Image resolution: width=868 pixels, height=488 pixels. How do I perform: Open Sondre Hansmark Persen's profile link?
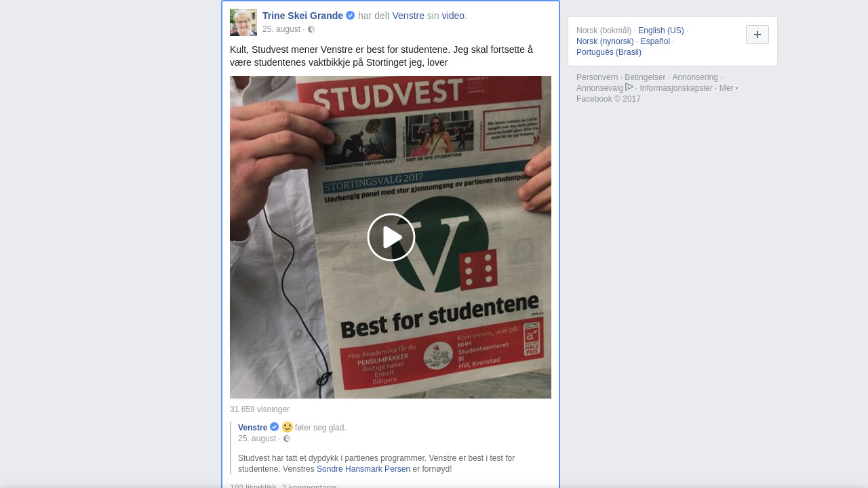click(363, 469)
